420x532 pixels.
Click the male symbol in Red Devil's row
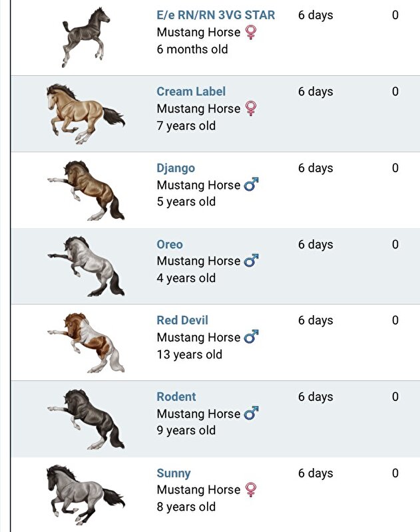pos(251,336)
